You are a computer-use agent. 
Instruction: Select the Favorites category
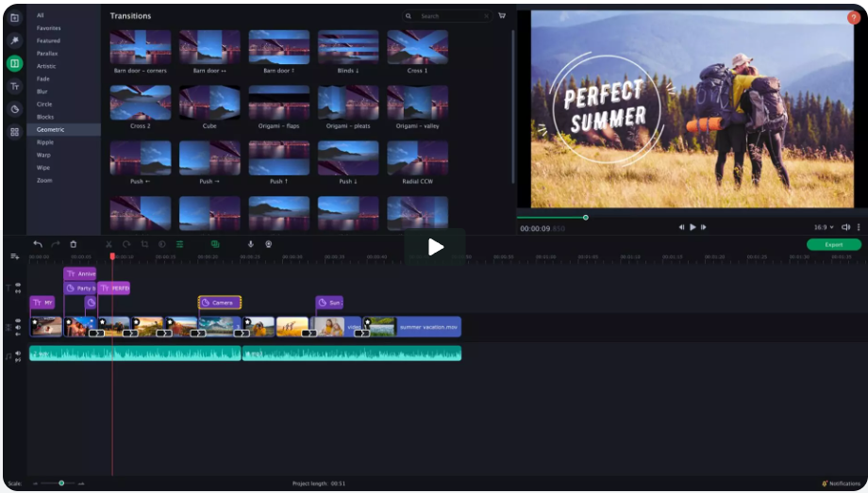pos(49,28)
